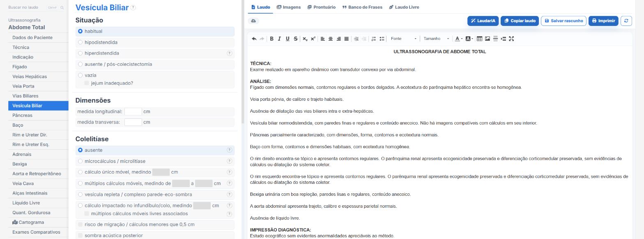This screenshot has width=644, height=239.
Task: Insert an image into the report
Action: pyautogui.click(x=488, y=39)
